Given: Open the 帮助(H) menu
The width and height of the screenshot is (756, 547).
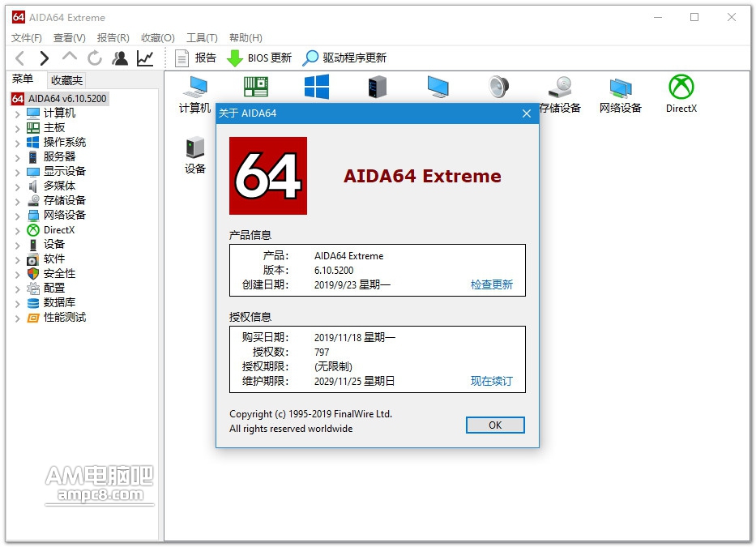Looking at the screenshot, I should tap(246, 37).
